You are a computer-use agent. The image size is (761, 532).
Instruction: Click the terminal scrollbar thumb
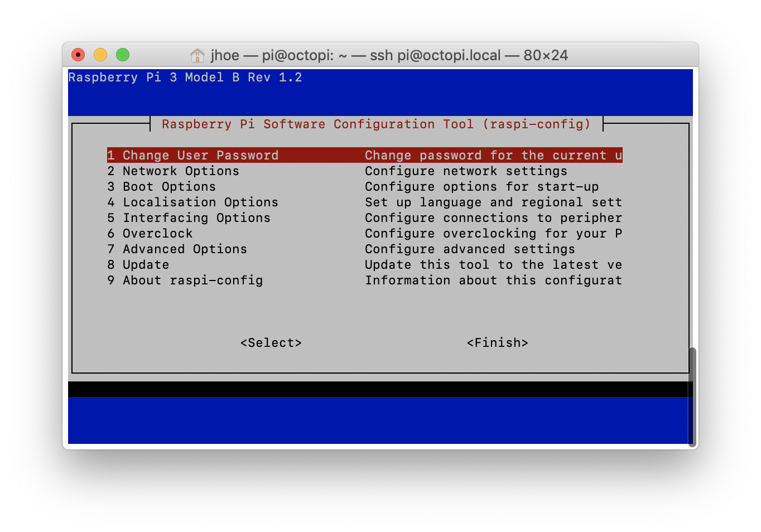click(692, 397)
